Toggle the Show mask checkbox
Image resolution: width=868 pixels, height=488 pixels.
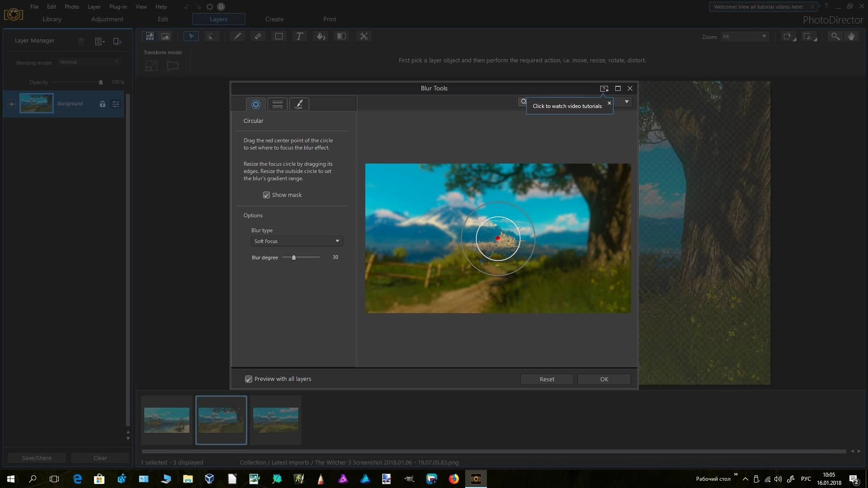coord(266,195)
